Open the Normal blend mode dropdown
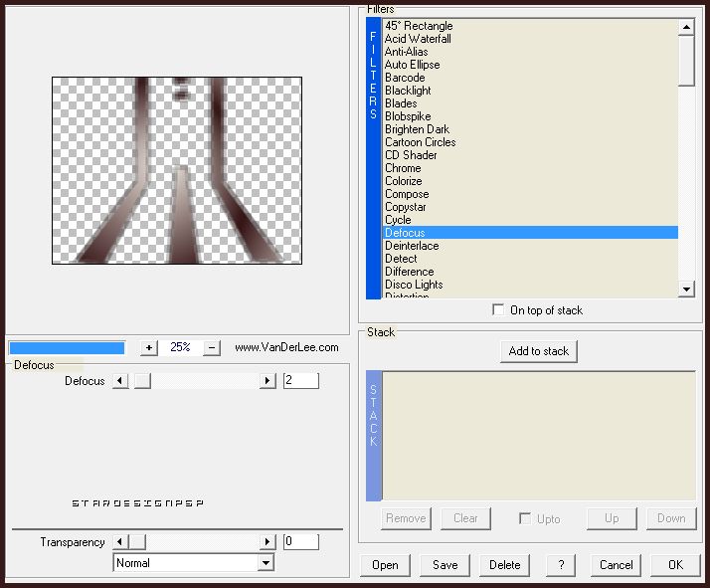Screen dimensions: 710x588 (266, 563)
